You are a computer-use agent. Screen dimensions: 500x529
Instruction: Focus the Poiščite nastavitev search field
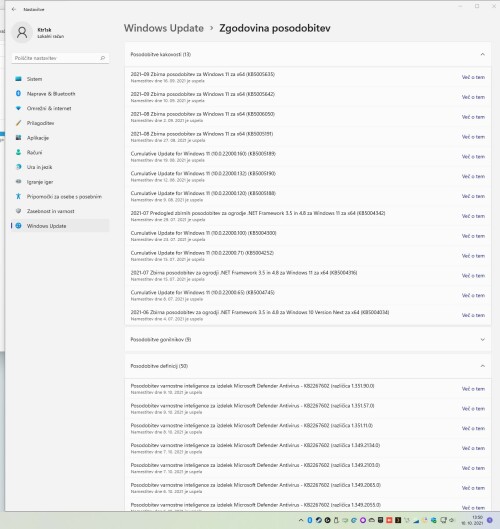tap(60, 58)
